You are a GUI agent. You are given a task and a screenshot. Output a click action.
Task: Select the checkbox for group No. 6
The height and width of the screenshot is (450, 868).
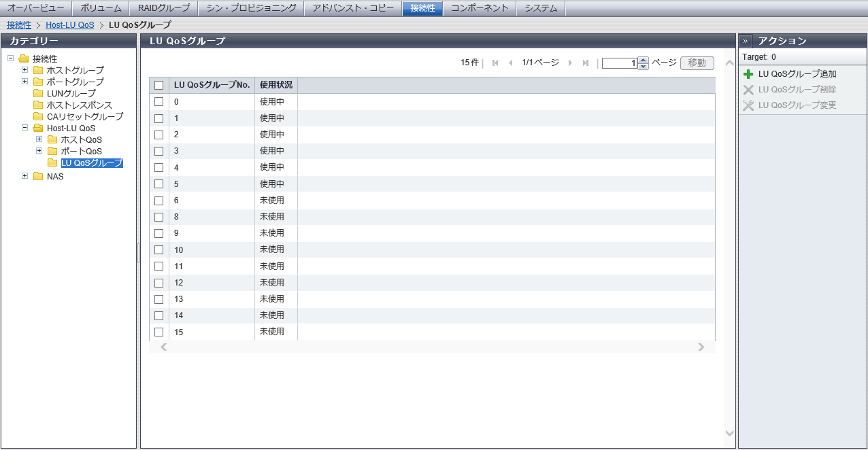159,201
